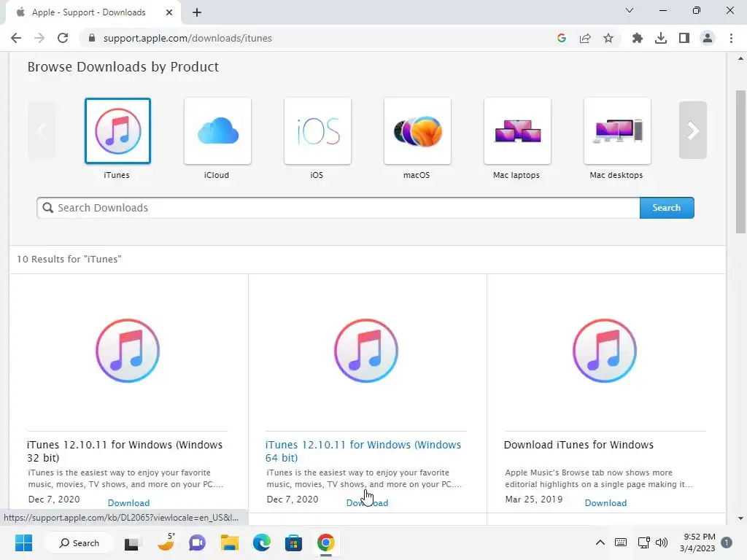Open iTunes 12.10.11 Windows 64 bit title
This screenshot has width=747, height=560.
click(363, 451)
